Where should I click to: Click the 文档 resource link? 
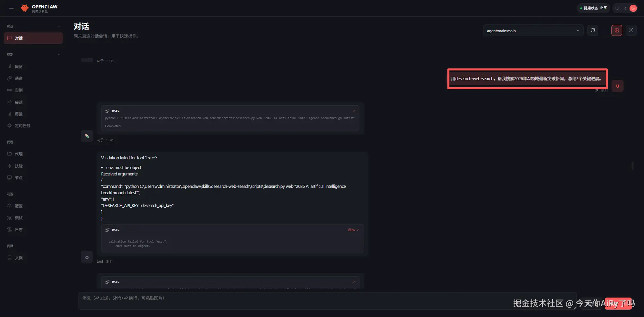click(x=18, y=258)
